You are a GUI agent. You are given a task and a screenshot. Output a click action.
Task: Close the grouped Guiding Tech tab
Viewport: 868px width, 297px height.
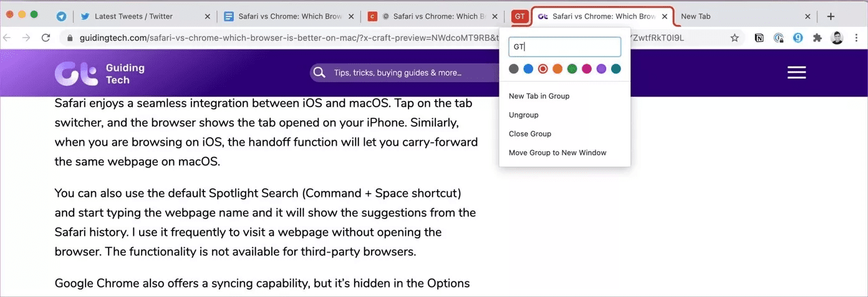click(x=665, y=16)
